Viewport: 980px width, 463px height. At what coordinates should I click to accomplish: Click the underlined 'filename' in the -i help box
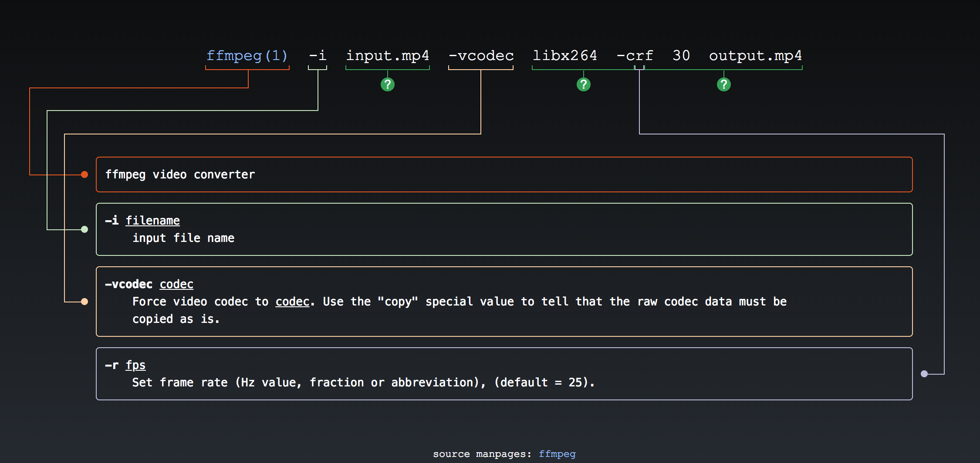coord(152,221)
